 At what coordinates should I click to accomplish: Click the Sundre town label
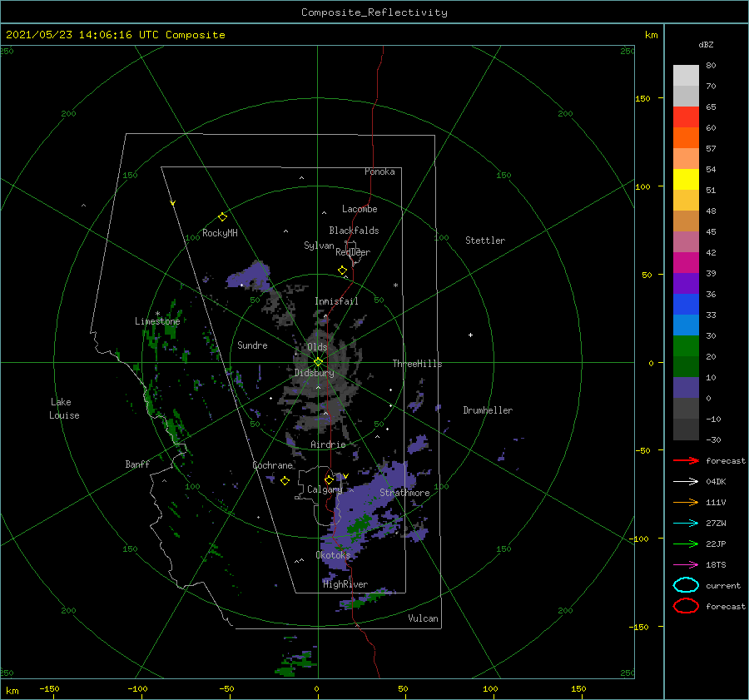[x=252, y=345]
